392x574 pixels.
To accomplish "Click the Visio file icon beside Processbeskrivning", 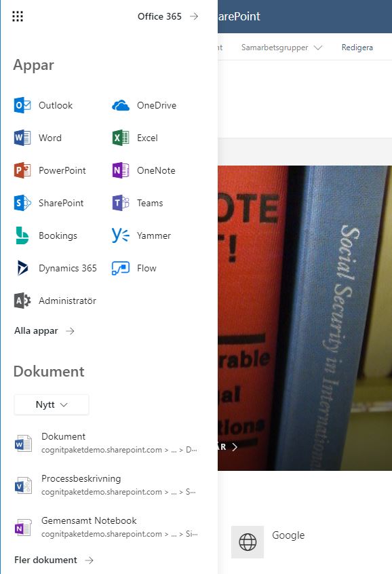I will coord(22,485).
